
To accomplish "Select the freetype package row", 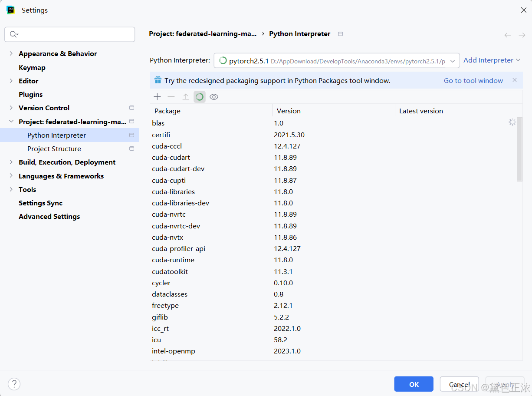I will pos(333,305).
